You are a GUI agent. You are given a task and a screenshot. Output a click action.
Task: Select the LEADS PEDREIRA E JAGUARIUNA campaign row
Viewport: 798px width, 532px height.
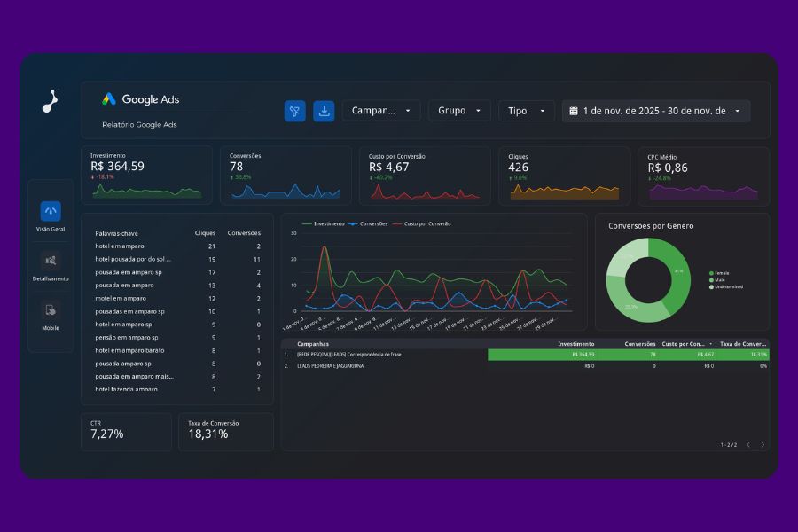tap(525, 366)
